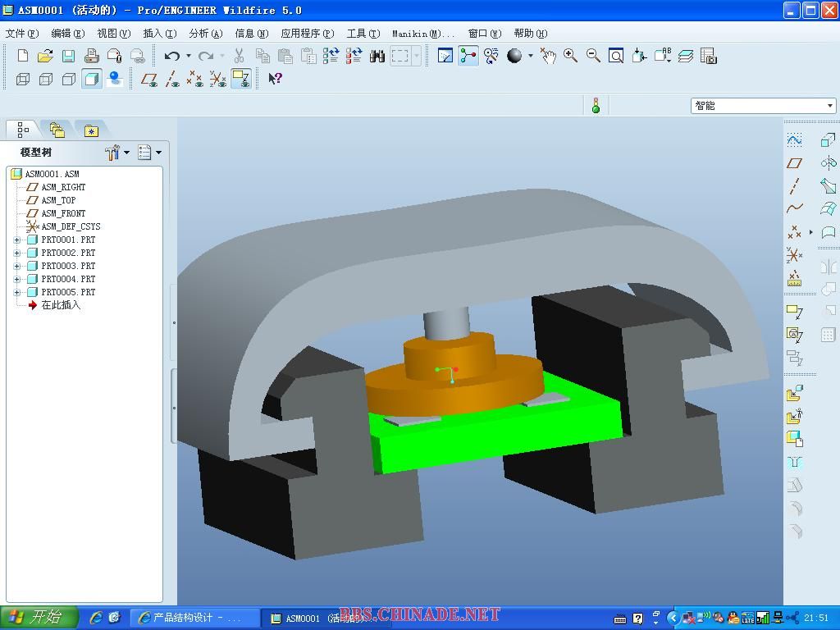
Task: Open the 文件(F) menu
Action: click(x=22, y=34)
